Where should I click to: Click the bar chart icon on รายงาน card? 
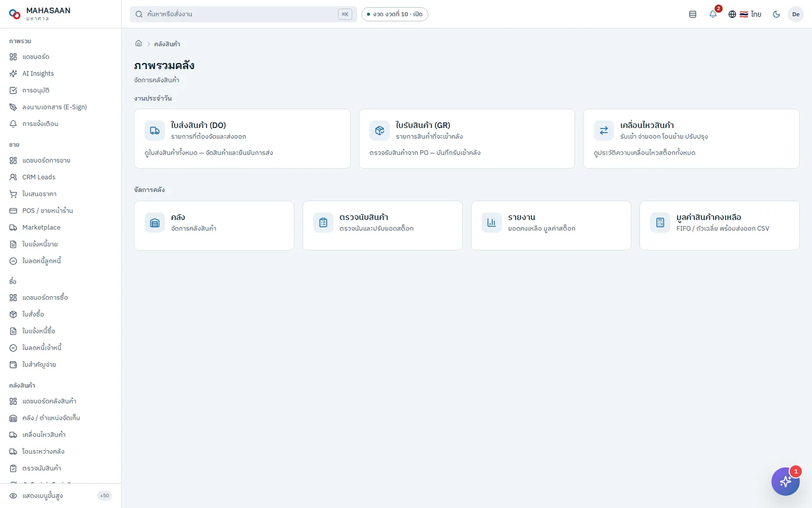[492, 223]
